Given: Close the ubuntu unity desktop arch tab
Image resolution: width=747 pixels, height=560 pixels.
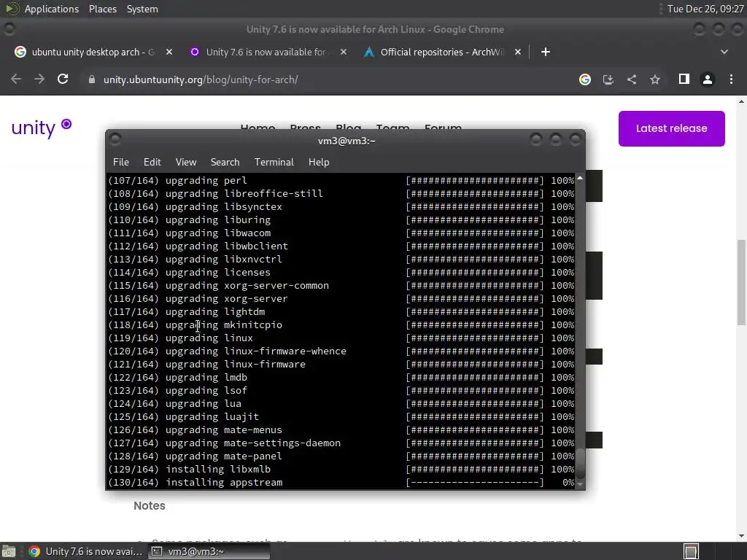Looking at the screenshot, I should [169, 52].
